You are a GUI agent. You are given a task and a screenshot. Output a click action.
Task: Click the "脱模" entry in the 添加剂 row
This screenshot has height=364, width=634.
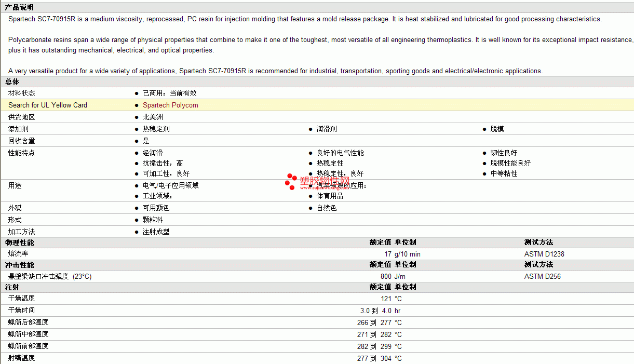click(497, 129)
